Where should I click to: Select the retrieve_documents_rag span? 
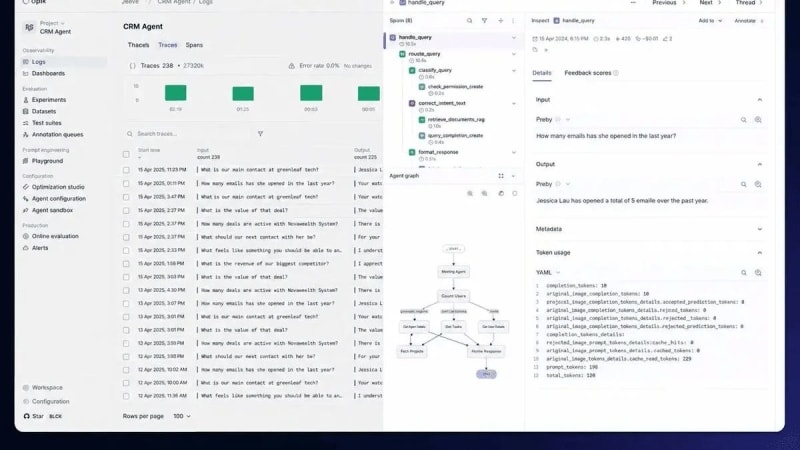tap(456, 119)
